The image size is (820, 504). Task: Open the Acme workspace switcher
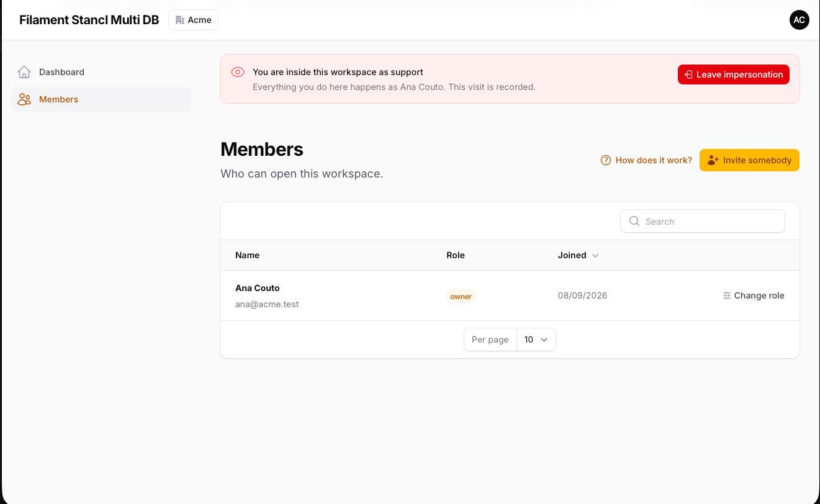pos(194,20)
